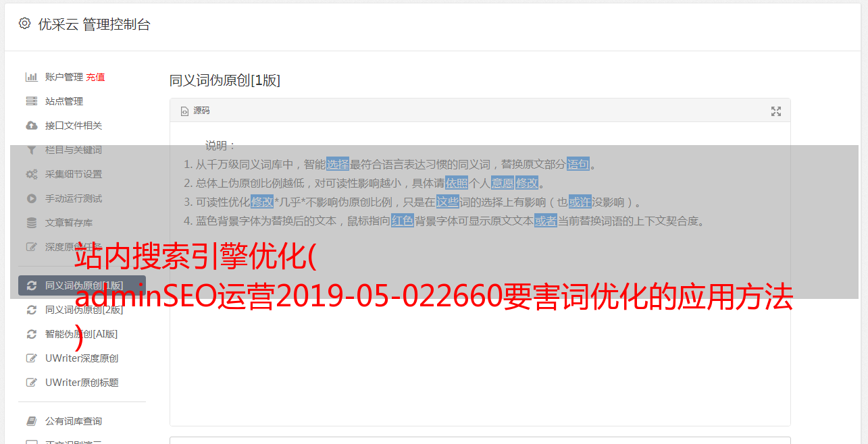The image size is (868, 444).
Task: Click the book icon for 公有词库查询
Action: click(31, 421)
